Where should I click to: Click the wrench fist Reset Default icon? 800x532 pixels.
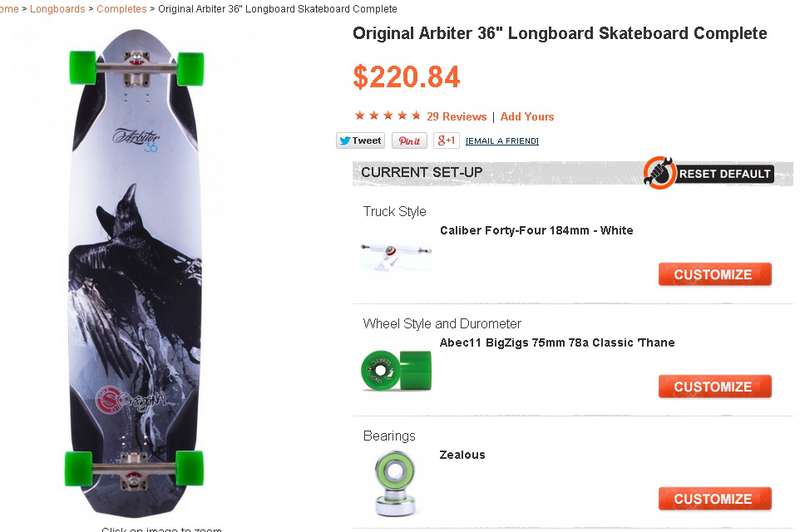(x=659, y=173)
